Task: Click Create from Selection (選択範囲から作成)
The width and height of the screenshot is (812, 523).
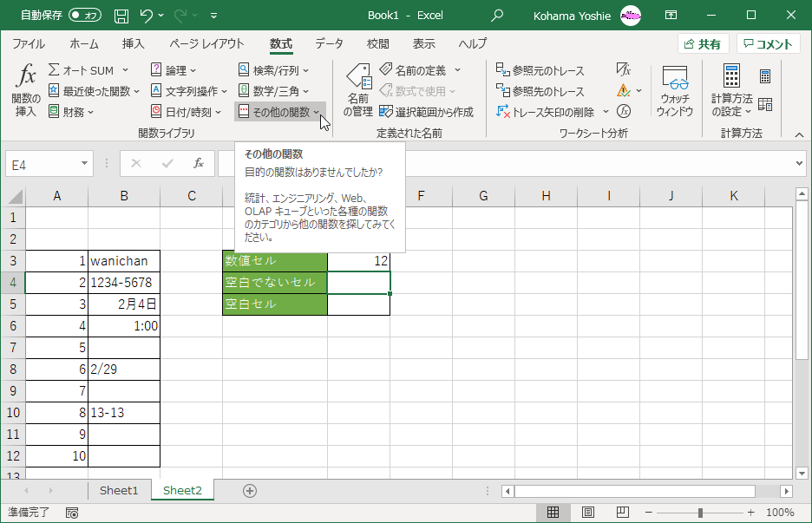Action: click(x=426, y=112)
